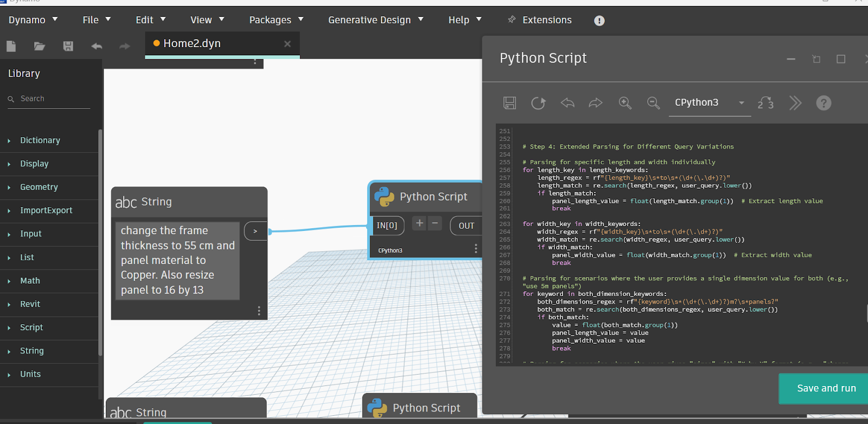
Task: Click the Extensions pin icon
Action: point(512,20)
